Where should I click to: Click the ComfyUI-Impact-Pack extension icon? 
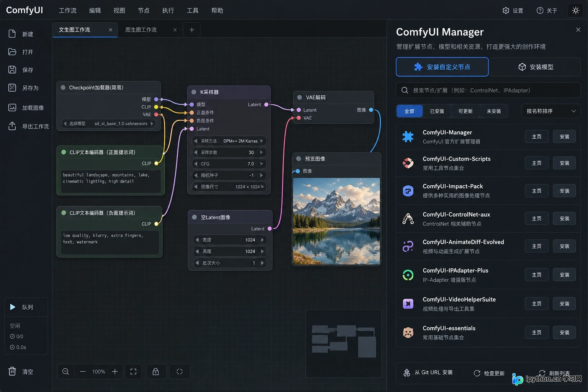(408, 191)
